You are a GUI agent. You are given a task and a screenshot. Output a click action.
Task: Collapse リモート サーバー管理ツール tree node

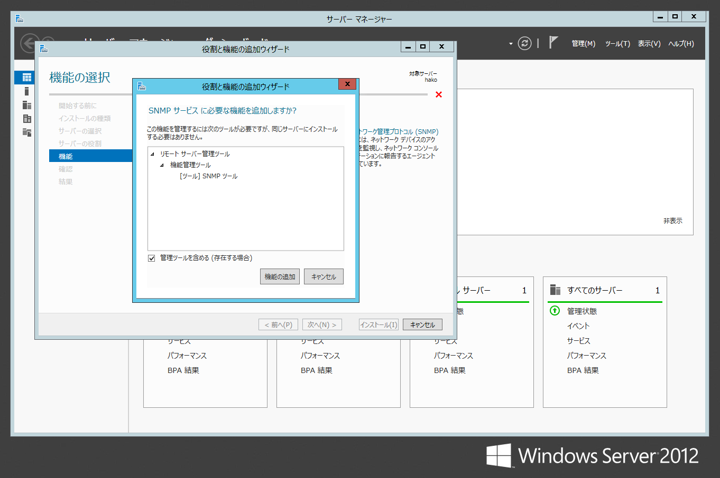[x=152, y=154]
